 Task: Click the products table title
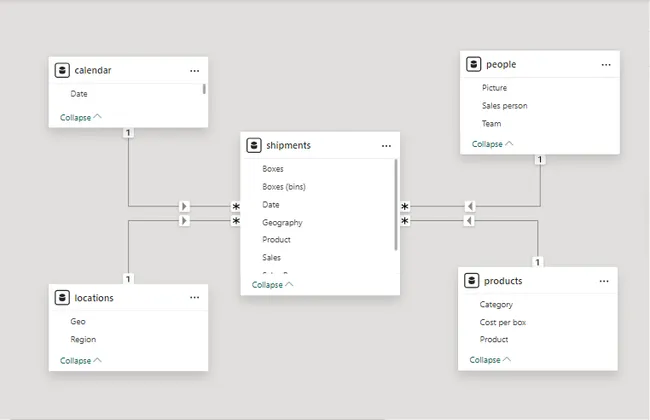pos(503,281)
